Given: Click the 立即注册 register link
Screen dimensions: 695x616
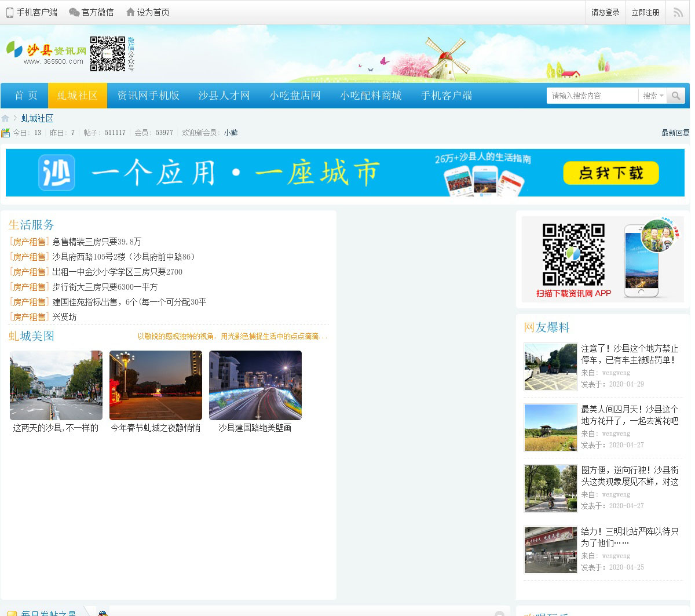Looking at the screenshot, I should (645, 12).
